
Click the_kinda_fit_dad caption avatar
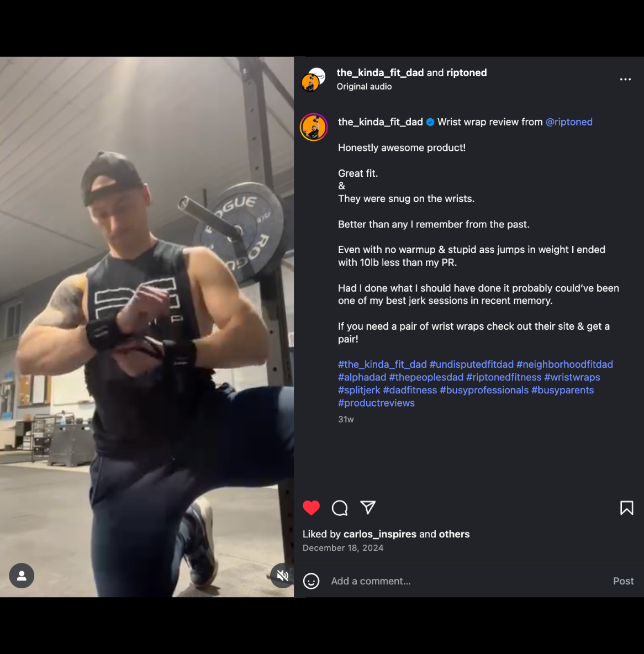[314, 127]
